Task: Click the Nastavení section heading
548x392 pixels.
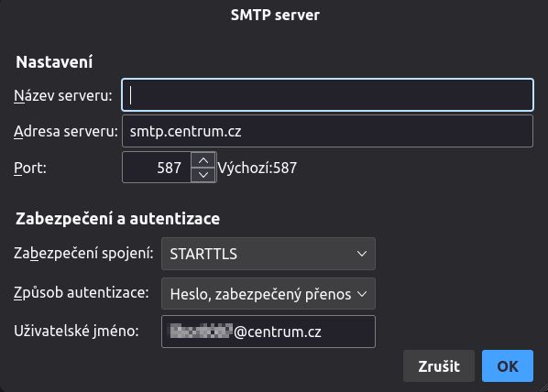Action: (x=54, y=62)
